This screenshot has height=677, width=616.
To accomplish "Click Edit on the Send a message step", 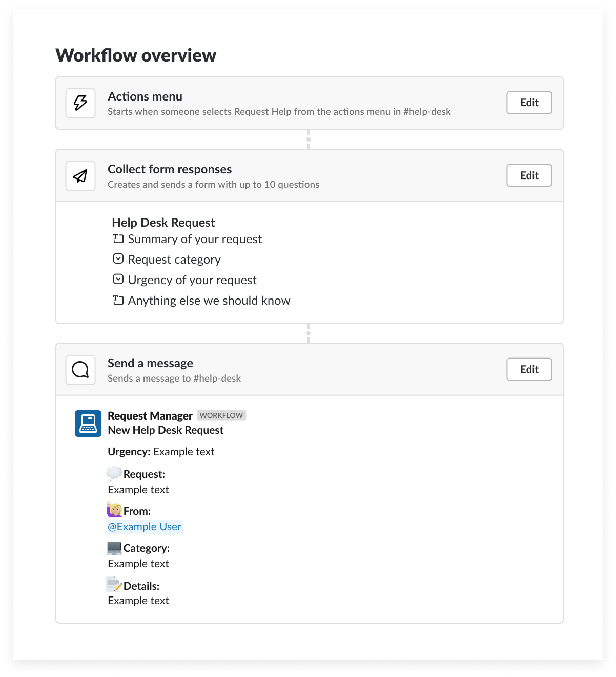I will 529,369.
